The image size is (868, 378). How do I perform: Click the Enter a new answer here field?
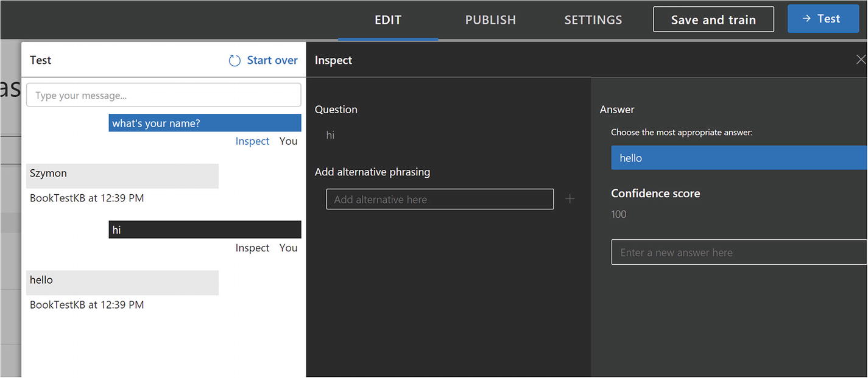point(738,253)
